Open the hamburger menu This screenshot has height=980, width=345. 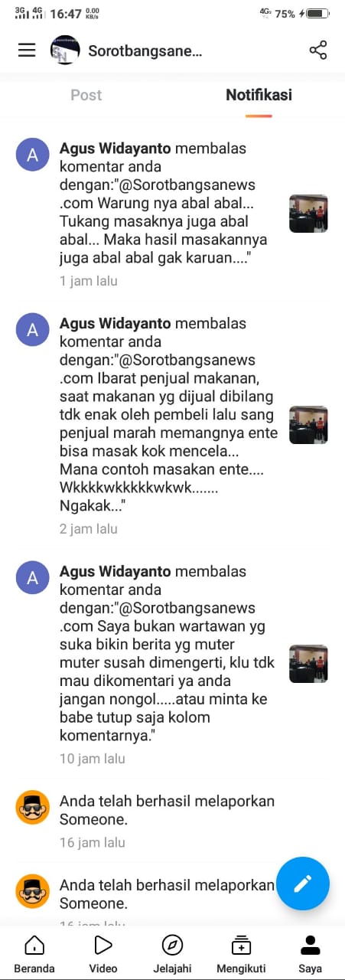point(27,51)
